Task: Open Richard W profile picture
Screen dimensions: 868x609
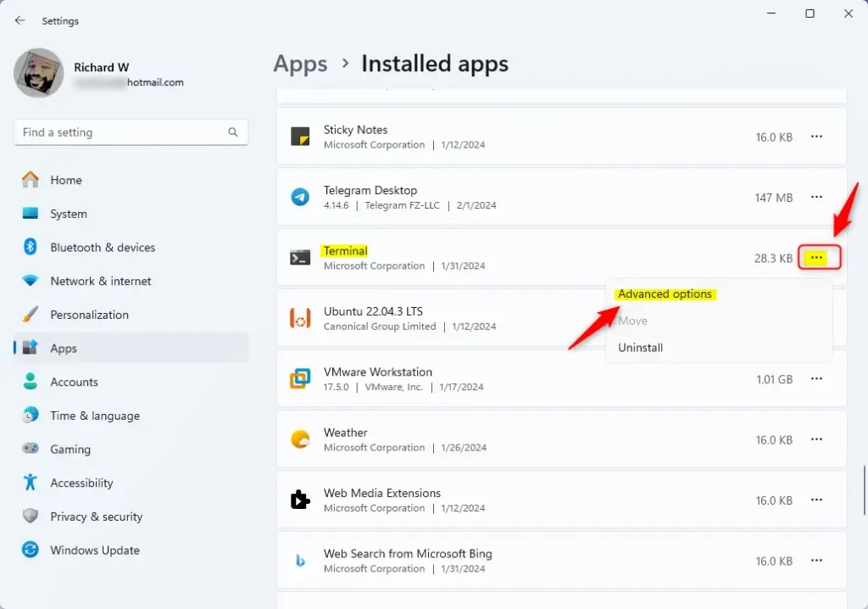Action: coord(39,73)
